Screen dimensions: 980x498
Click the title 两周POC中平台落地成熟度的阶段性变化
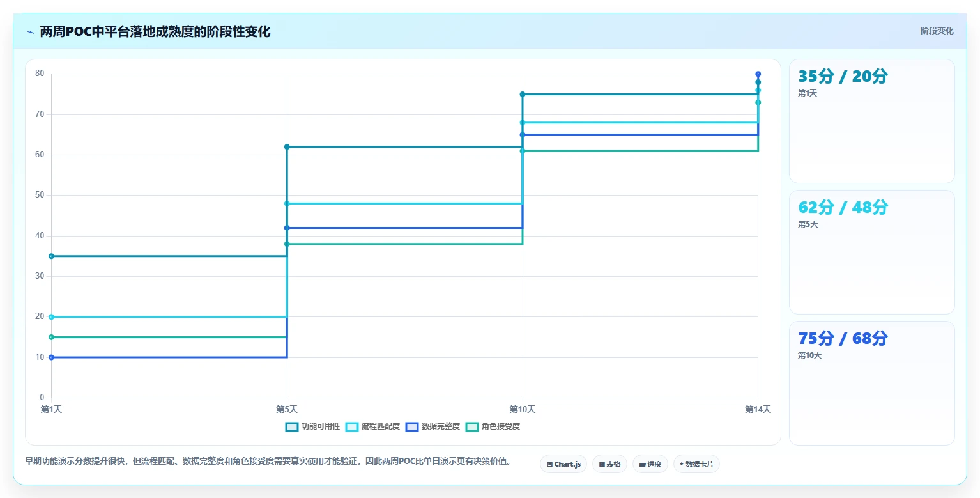click(x=155, y=32)
